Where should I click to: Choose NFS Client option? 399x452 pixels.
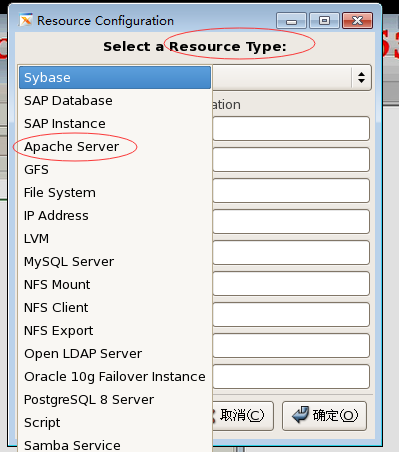115,308
